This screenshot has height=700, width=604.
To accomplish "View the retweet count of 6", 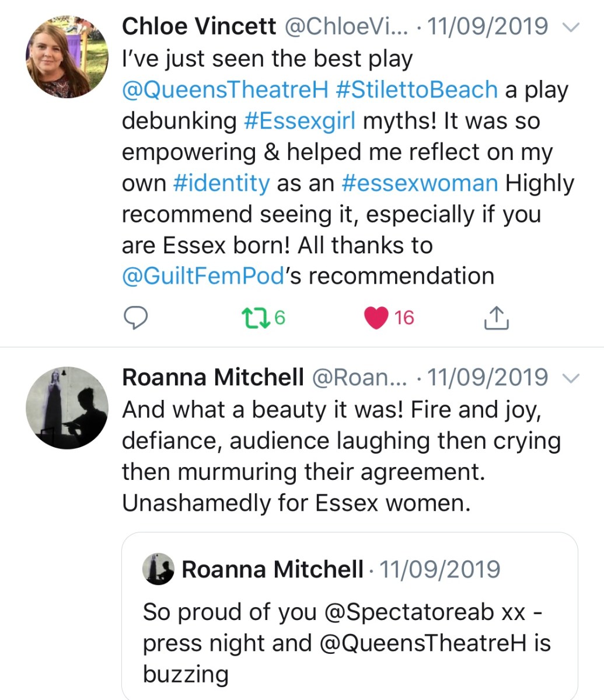I will click(280, 318).
